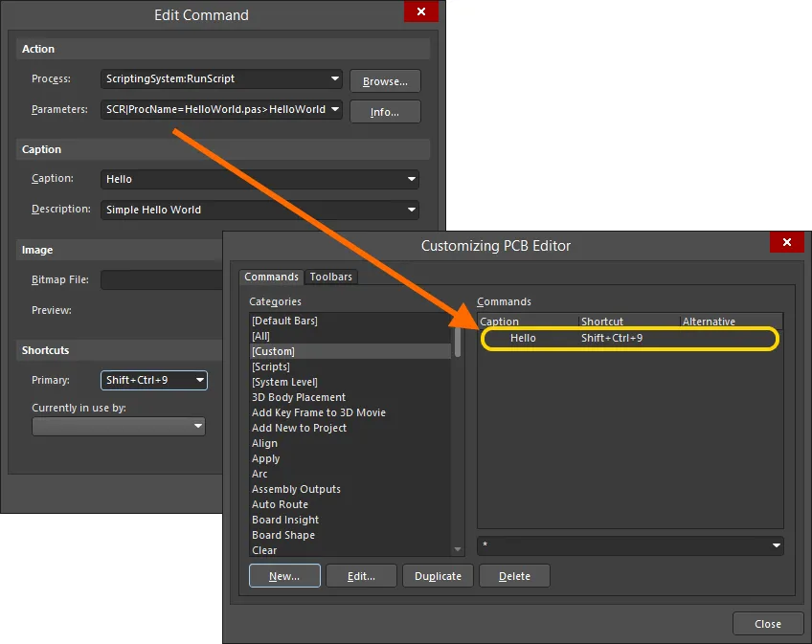
Task: Click the Duplicate button
Action: click(439, 576)
